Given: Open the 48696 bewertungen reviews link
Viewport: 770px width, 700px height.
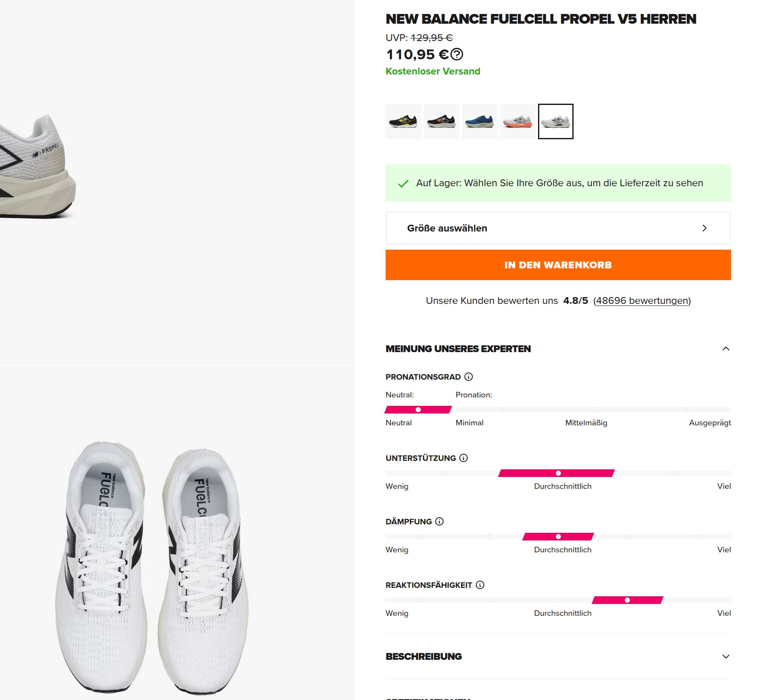Looking at the screenshot, I should pyautogui.click(x=642, y=300).
